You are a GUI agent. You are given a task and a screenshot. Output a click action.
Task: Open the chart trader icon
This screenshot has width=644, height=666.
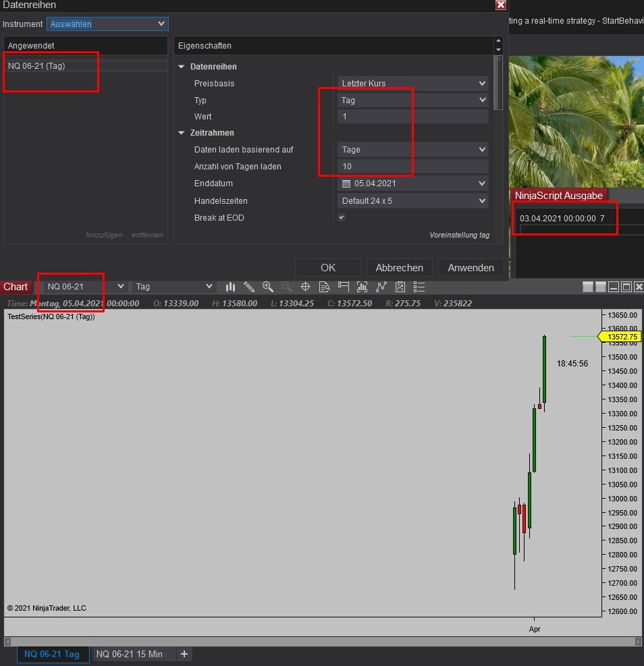click(x=343, y=287)
